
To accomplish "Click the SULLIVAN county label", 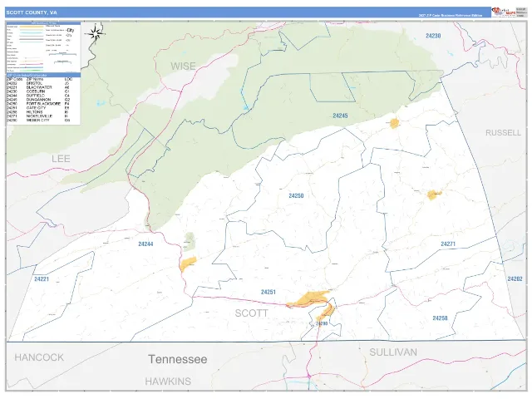I will [393, 352].
